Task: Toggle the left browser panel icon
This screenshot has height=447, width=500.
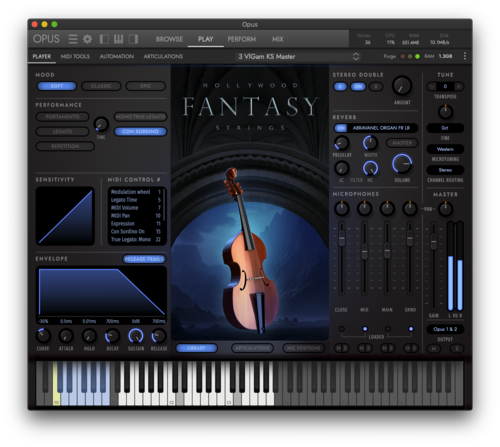Action: pos(104,39)
